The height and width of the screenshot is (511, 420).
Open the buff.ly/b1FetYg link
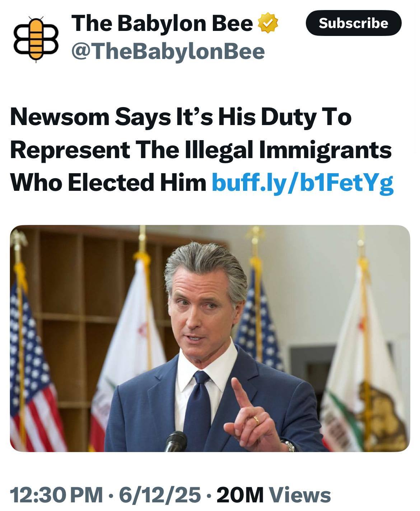coord(303,182)
